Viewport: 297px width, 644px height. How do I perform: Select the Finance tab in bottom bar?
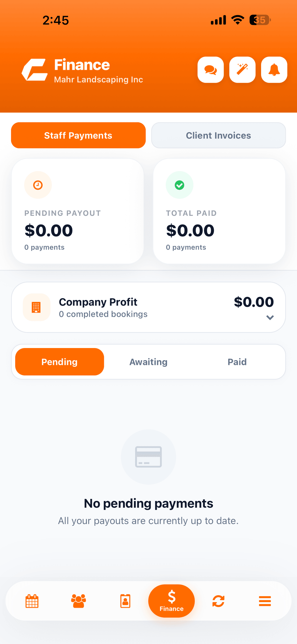[171, 601]
